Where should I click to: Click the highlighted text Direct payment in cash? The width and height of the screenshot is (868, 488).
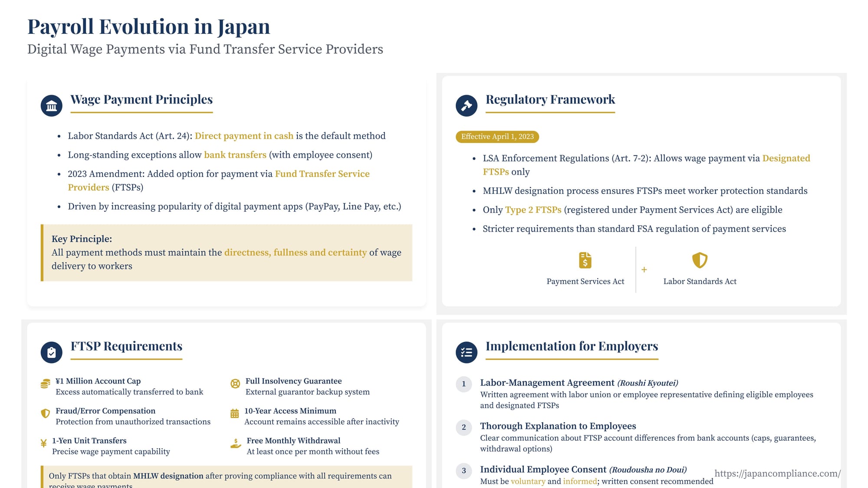244,136
